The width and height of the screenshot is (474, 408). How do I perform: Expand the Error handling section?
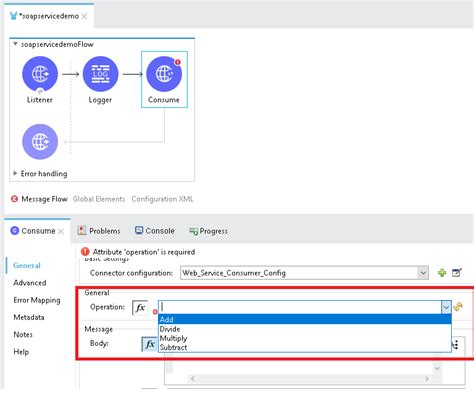pyautogui.click(x=15, y=173)
